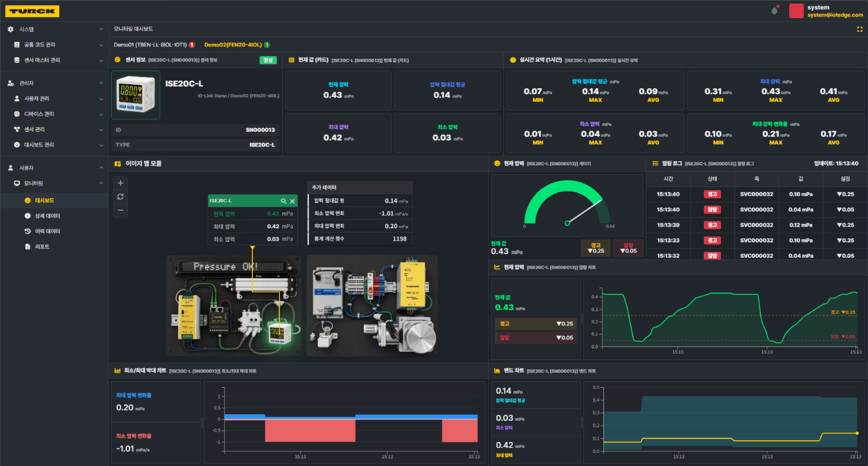Zoom out of the image map
868x466 pixels.
120,210
